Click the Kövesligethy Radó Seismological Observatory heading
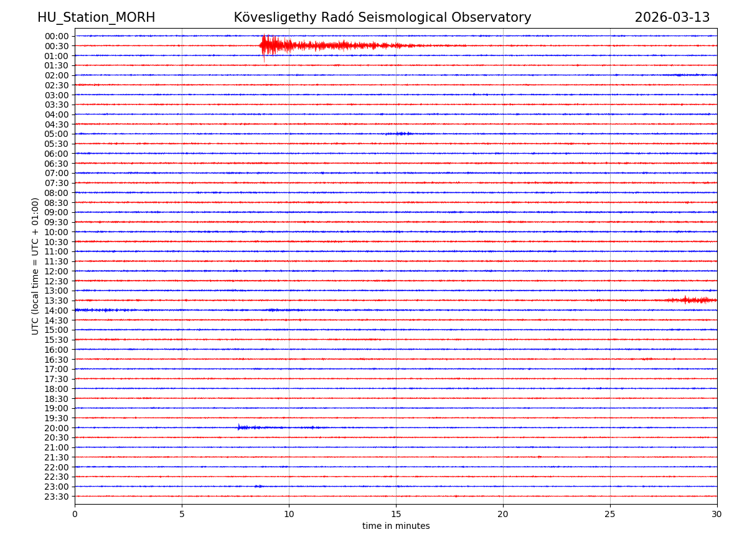Image resolution: width=747 pixels, height=560 pixels. 382,17
